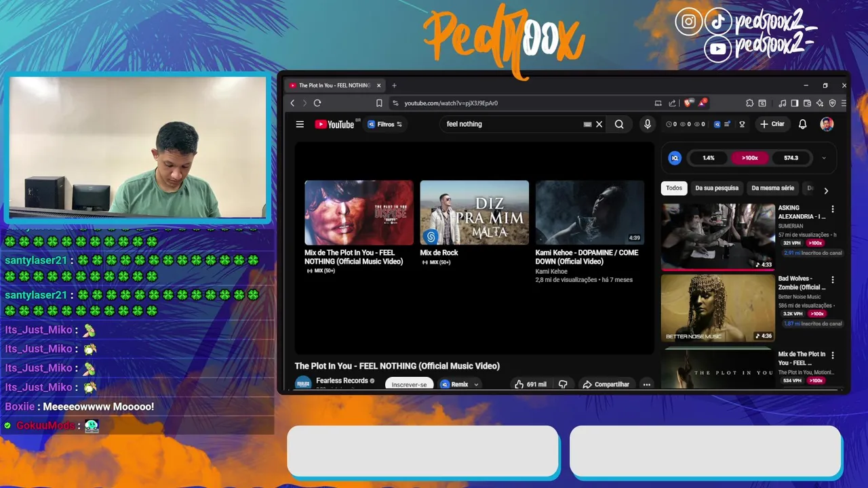Click the >100x pink score pill
Screen dimensions: 868x488
(749, 158)
